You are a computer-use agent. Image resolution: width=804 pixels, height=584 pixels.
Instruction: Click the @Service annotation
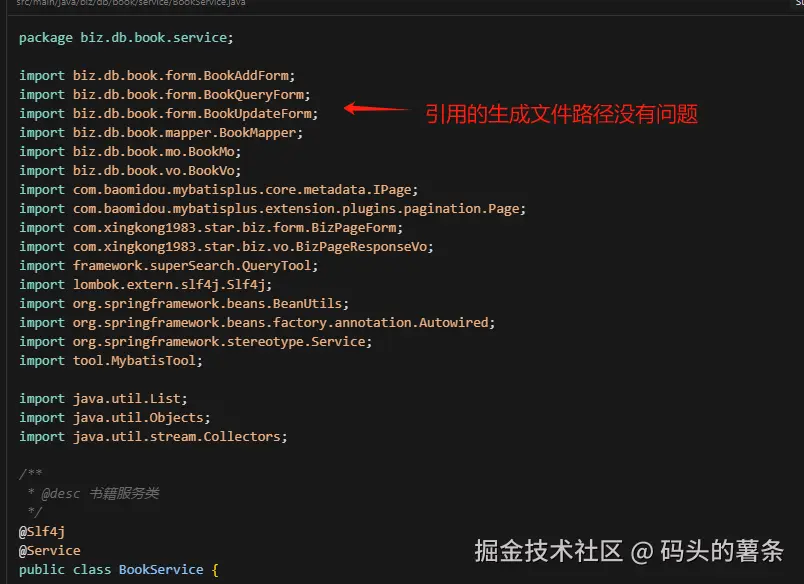[49, 550]
